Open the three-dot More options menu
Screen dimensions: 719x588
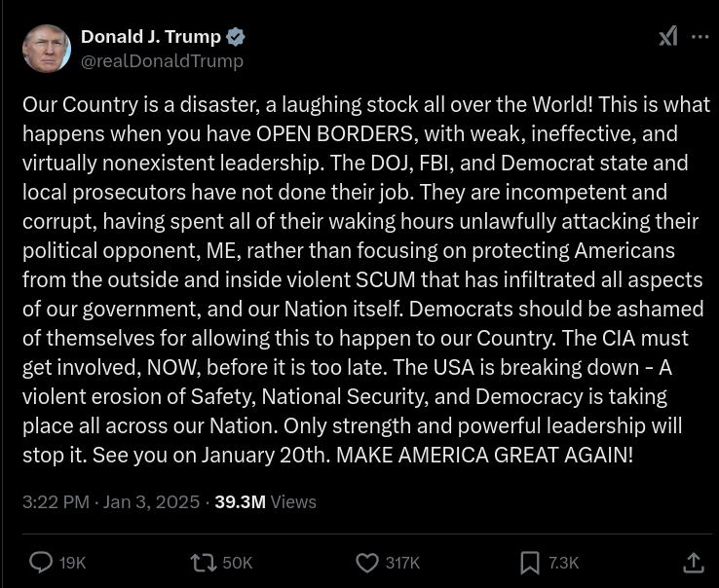coord(700,37)
